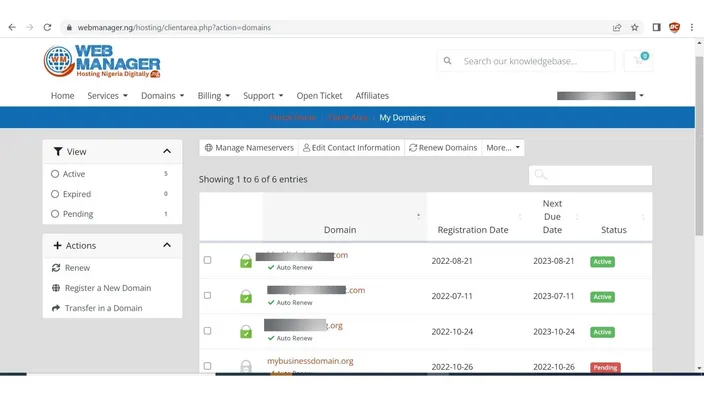Click the page vertical scrollbar thumb
This screenshot has height=396, width=704.
699,146
